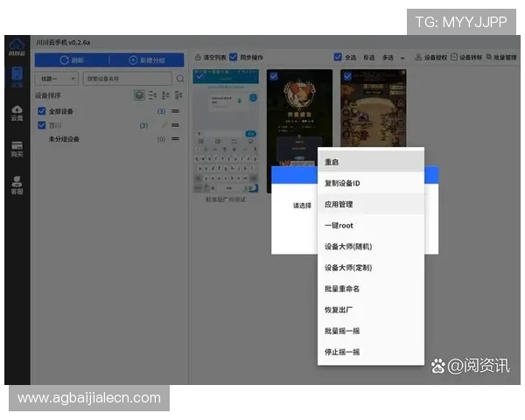This screenshot has height=420, width=525.
Task: Choose 应用管理 from the menu
Action: tap(371, 204)
